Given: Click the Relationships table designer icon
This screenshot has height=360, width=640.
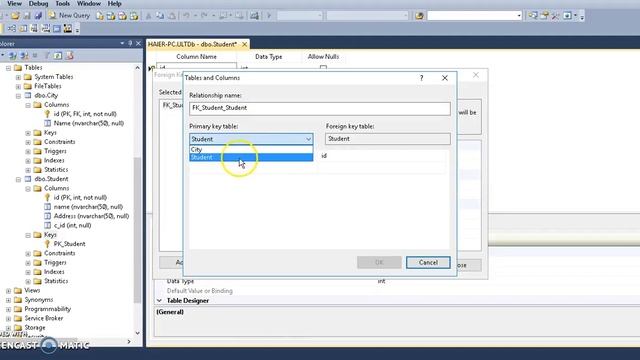Looking at the screenshot, I should 12,29.
